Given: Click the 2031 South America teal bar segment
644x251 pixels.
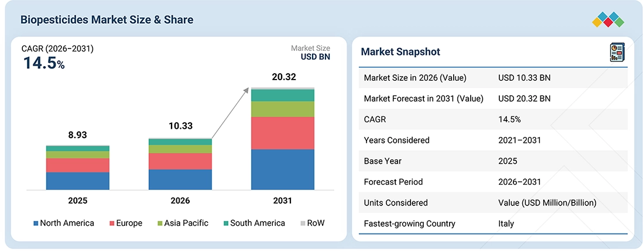Looking at the screenshot, I should (283, 95).
